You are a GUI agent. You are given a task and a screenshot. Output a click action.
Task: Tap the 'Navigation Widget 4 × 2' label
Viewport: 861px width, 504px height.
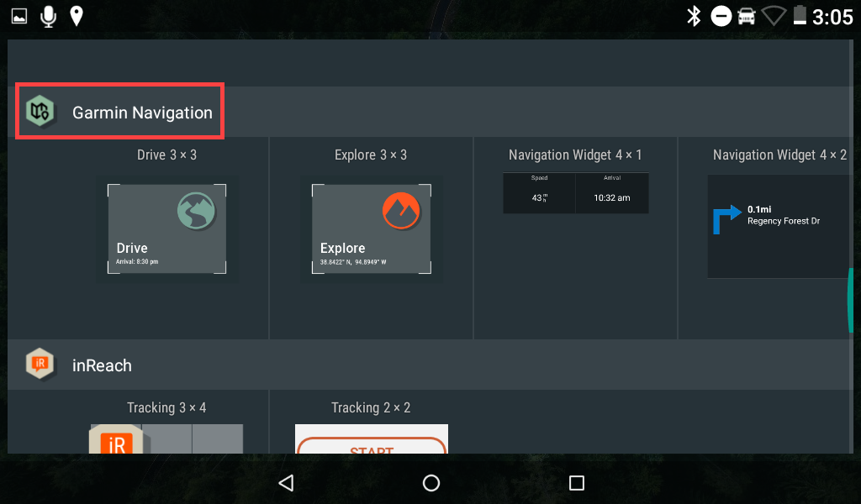pyautogui.click(x=779, y=155)
